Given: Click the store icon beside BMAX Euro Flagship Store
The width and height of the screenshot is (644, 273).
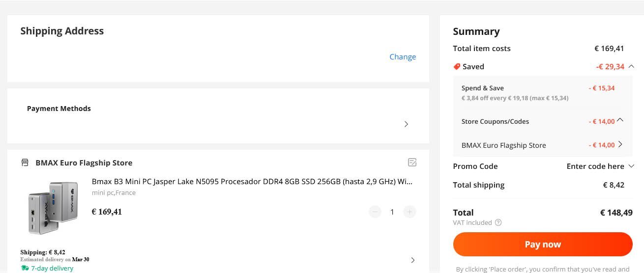Looking at the screenshot, I should (25, 163).
